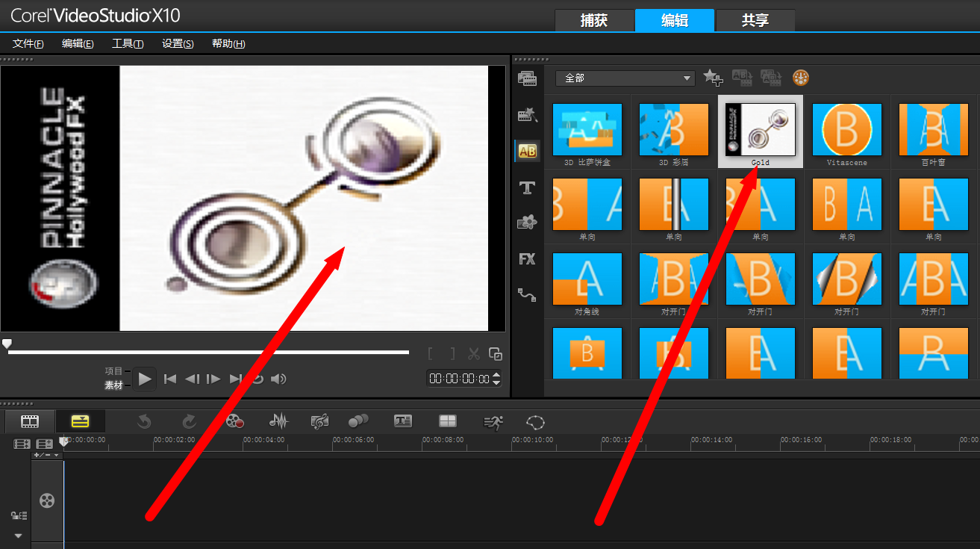Switch to the 共享 tab
The height and width of the screenshot is (549, 980).
(x=755, y=20)
